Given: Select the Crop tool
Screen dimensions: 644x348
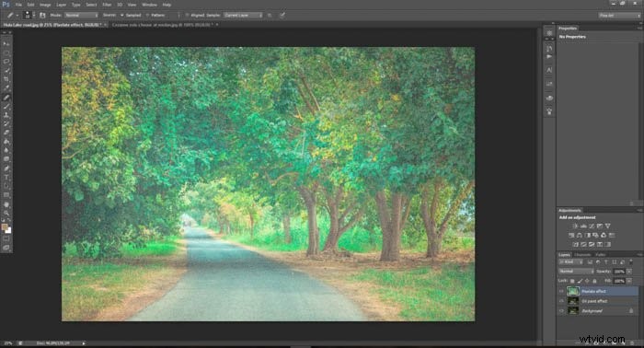Looking at the screenshot, I should point(6,79).
